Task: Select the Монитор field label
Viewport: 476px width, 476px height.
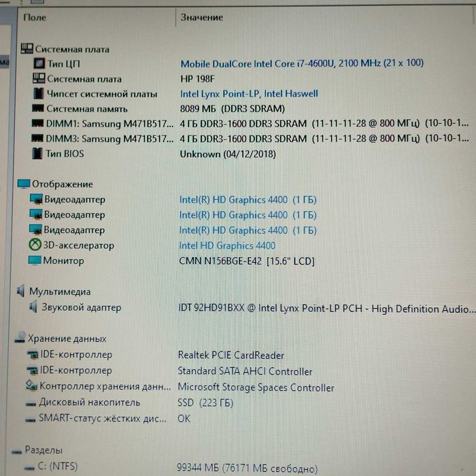Action: coord(63,260)
